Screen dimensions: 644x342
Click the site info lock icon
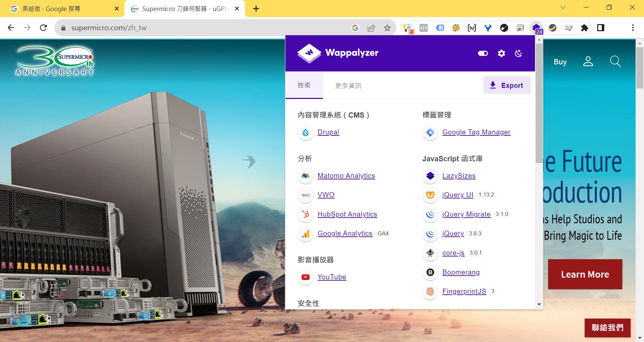pyautogui.click(x=63, y=28)
